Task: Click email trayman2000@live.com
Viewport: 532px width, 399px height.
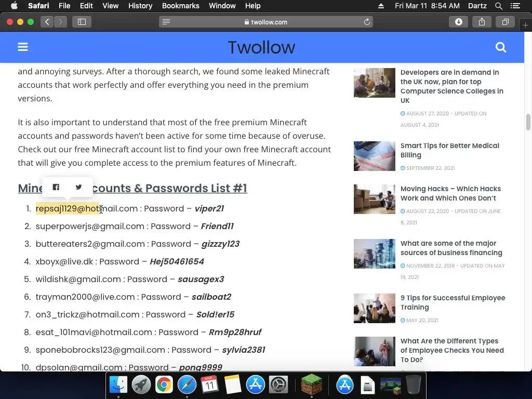Action: [85, 297]
